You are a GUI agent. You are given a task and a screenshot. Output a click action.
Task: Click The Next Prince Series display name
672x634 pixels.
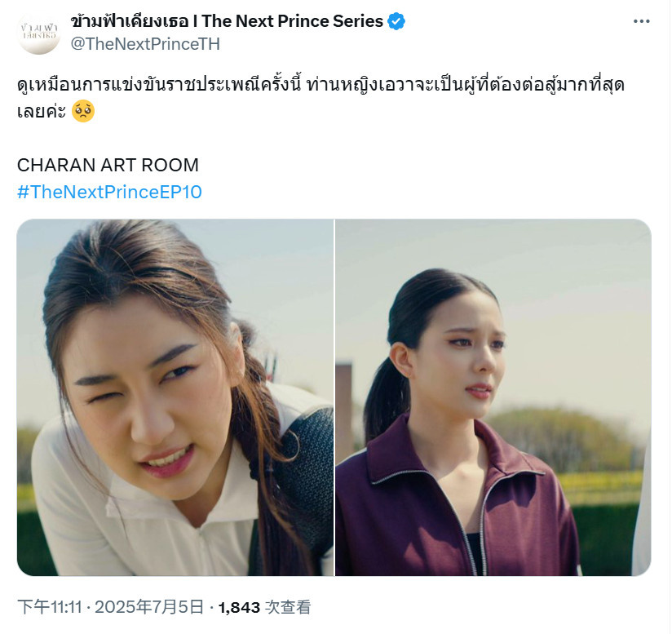pyautogui.click(x=227, y=21)
